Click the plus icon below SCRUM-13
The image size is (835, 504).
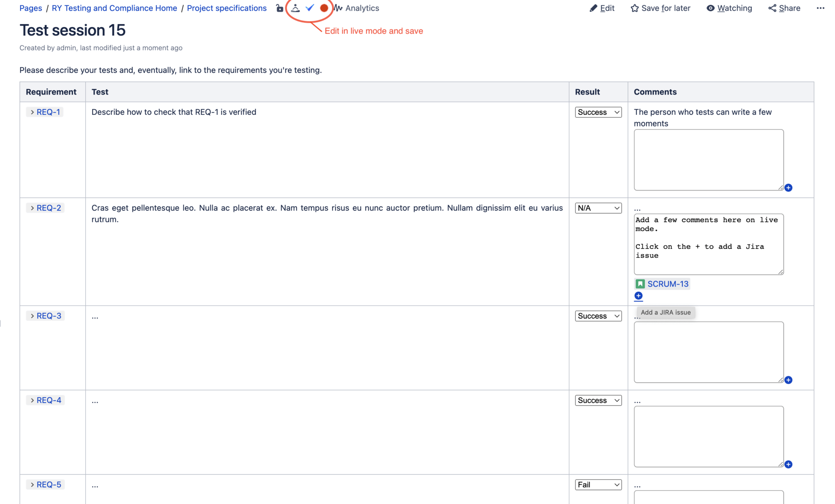(x=638, y=296)
